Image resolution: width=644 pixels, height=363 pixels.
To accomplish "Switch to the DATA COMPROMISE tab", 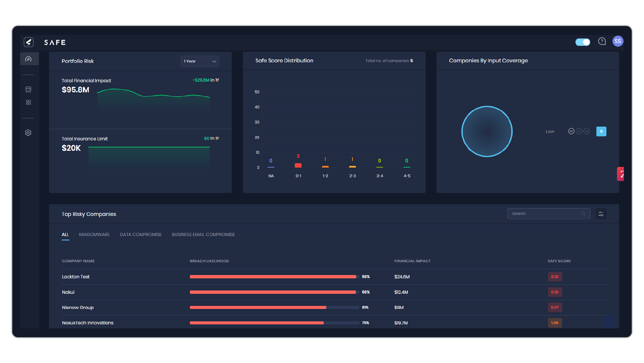I will (x=141, y=234).
